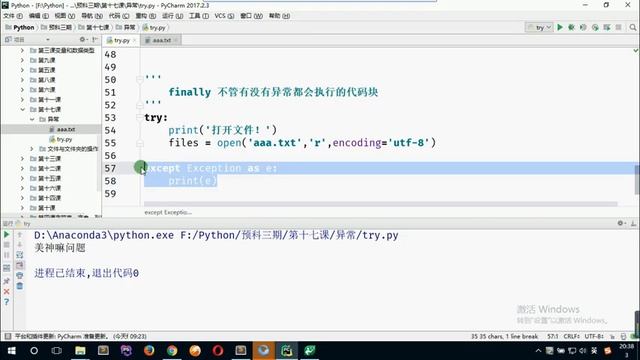The width and height of the screenshot is (640, 360).
Task: Click the gray stop square in top toolbar
Action: [x=619, y=27]
